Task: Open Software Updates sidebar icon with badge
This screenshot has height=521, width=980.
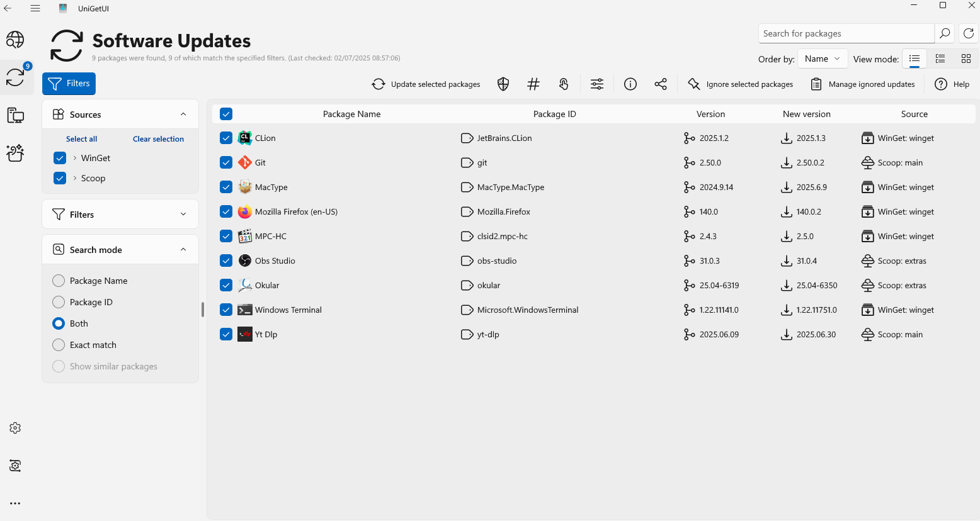Action: (15, 77)
